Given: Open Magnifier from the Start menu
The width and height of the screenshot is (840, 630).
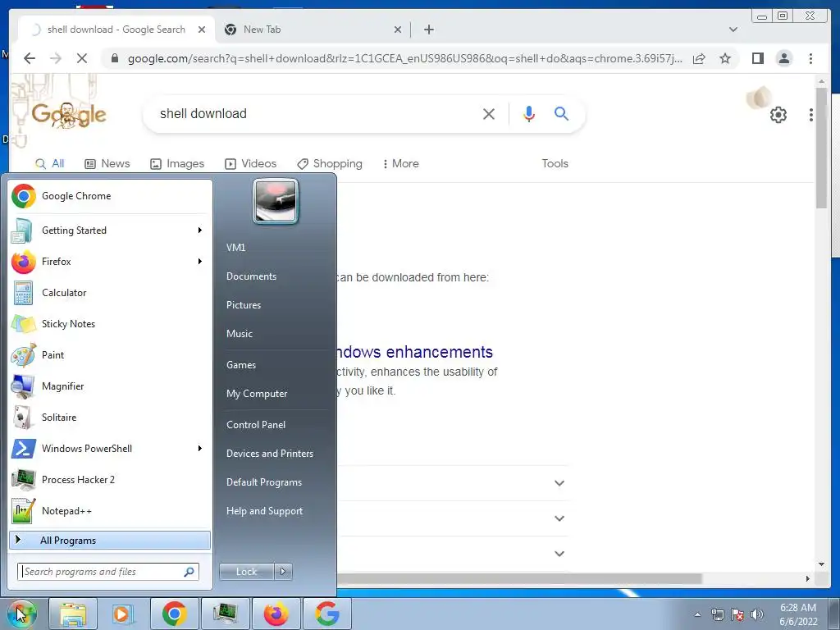Looking at the screenshot, I should 110,386.
